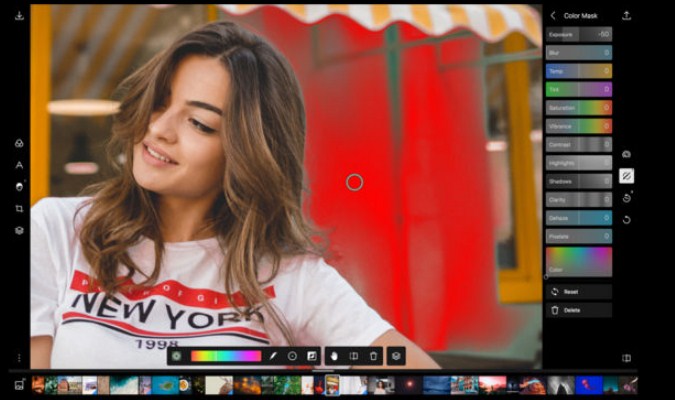Select the first filmstrip thumbnail
The width and height of the screenshot is (675, 400).
tap(38, 385)
